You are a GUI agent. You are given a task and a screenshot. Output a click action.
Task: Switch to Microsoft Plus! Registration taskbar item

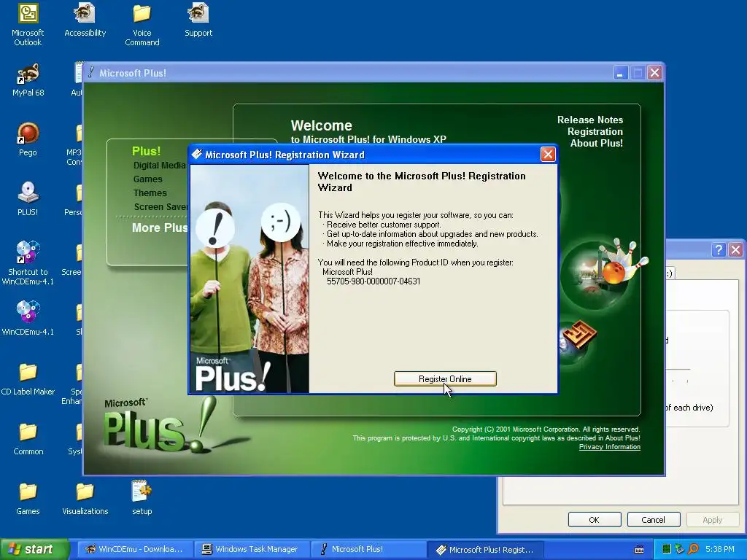(x=485, y=550)
